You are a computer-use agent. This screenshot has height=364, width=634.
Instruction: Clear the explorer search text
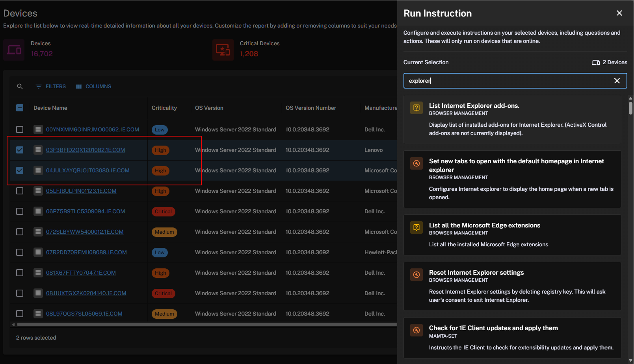pyautogui.click(x=617, y=81)
